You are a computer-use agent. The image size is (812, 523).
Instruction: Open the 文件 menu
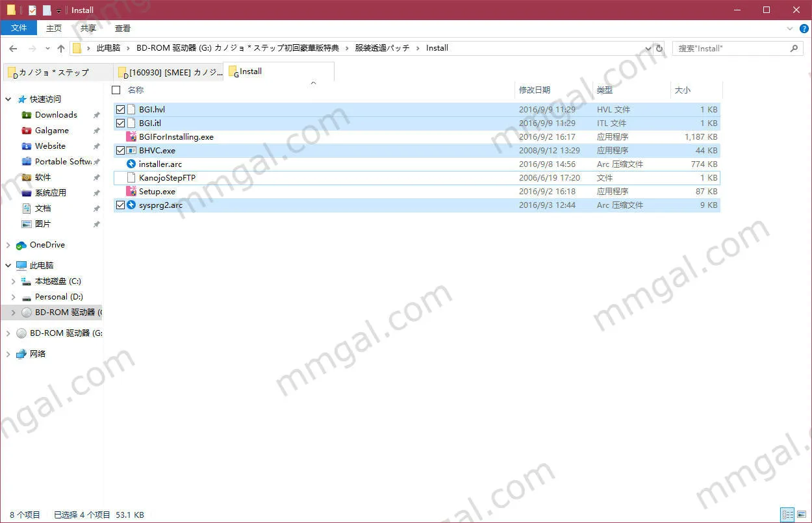point(19,28)
